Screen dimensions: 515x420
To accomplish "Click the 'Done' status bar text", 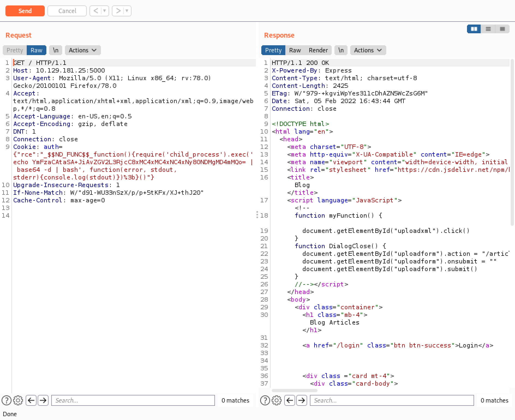I will (x=10, y=414).
